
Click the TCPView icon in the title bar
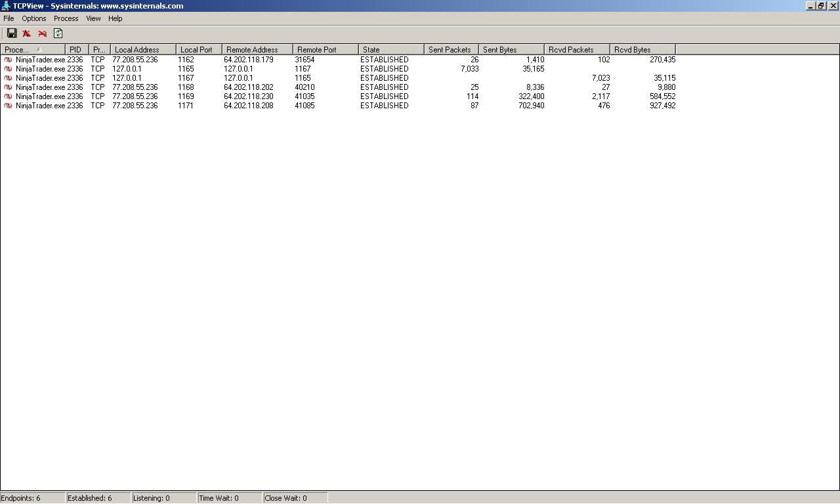pos(6,6)
